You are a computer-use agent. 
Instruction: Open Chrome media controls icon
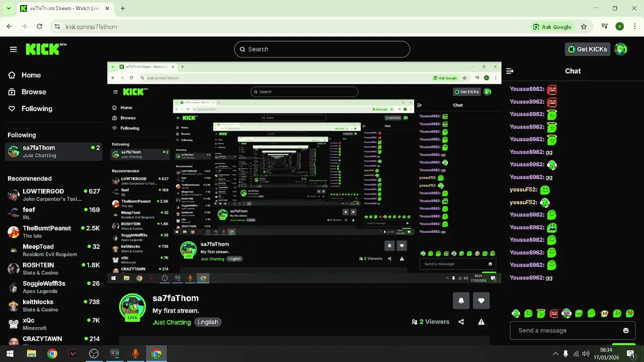pyautogui.click(x=605, y=27)
